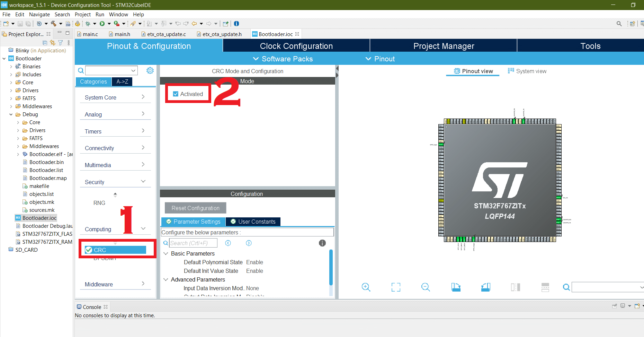This screenshot has height=337, width=644.
Task: Open the Window menu
Action: [118, 15]
